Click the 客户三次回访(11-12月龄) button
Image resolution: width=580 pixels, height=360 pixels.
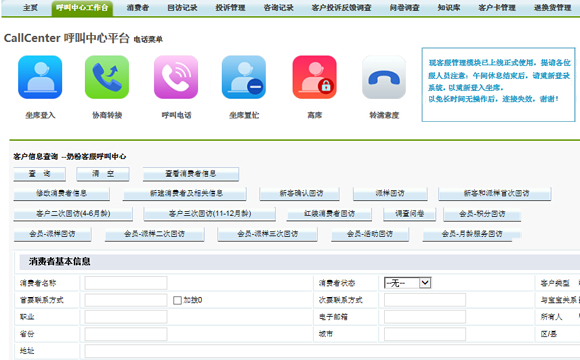pyautogui.click(x=210, y=214)
